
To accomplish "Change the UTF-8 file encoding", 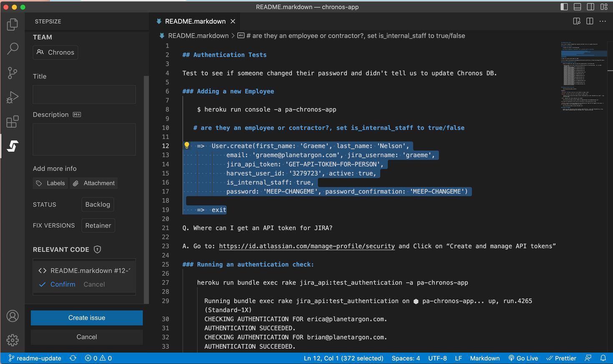I will click(x=437, y=358).
